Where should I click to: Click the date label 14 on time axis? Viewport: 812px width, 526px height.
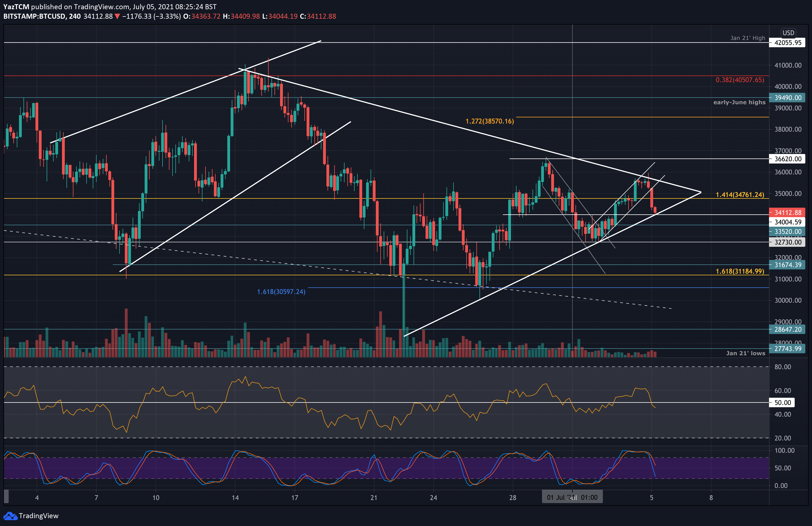(x=235, y=498)
